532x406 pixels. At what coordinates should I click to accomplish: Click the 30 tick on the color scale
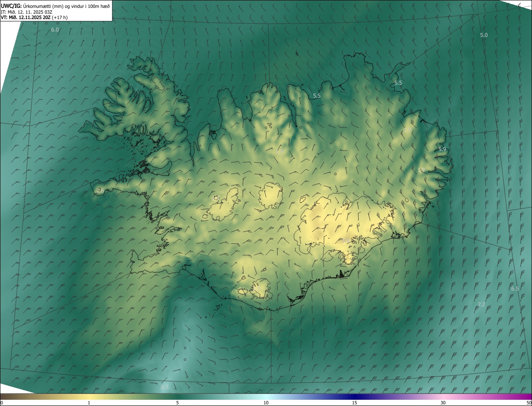coord(443,403)
